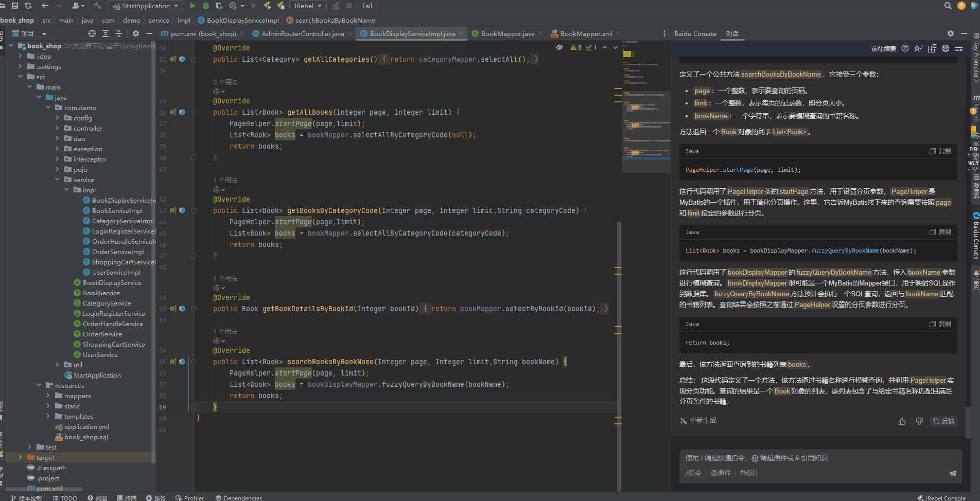Select the 对话 tab in Baidu Comate

tap(732, 33)
